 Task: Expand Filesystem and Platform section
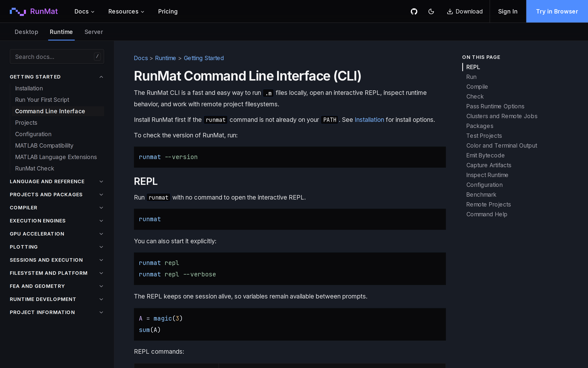click(x=57, y=273)
